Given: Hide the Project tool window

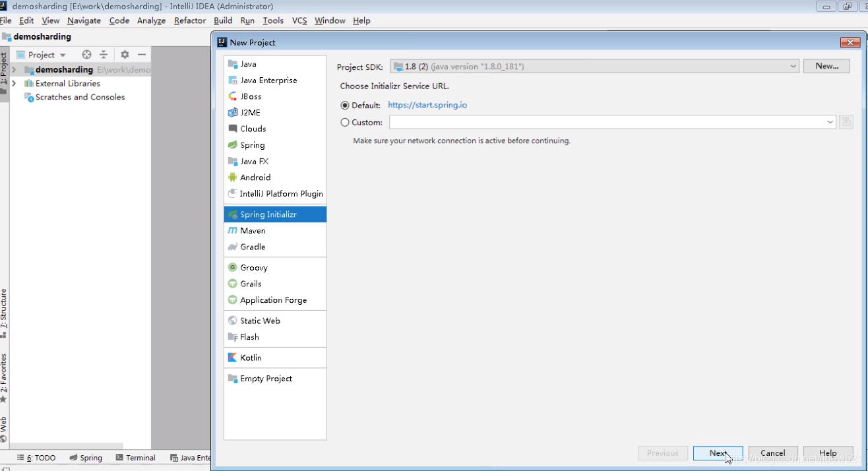Looking at the screenshot, I should click(142, 55).
